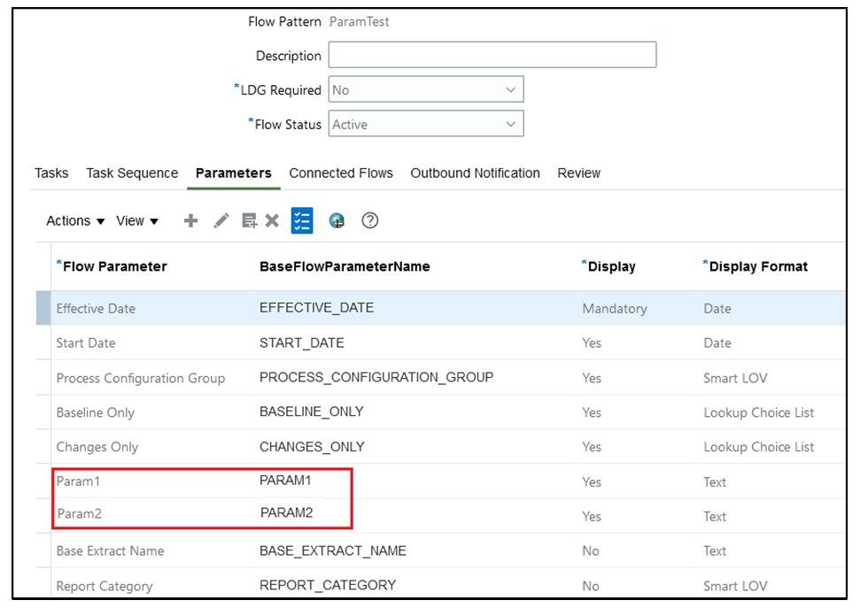Click the blue checklist icon
The width and height of the screenshot is (868, 608).
coord(302,221)
